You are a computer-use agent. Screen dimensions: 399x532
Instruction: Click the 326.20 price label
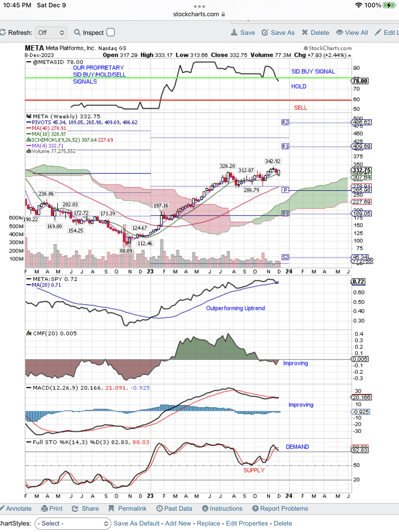pyautogui.click(x=227, y=166)
